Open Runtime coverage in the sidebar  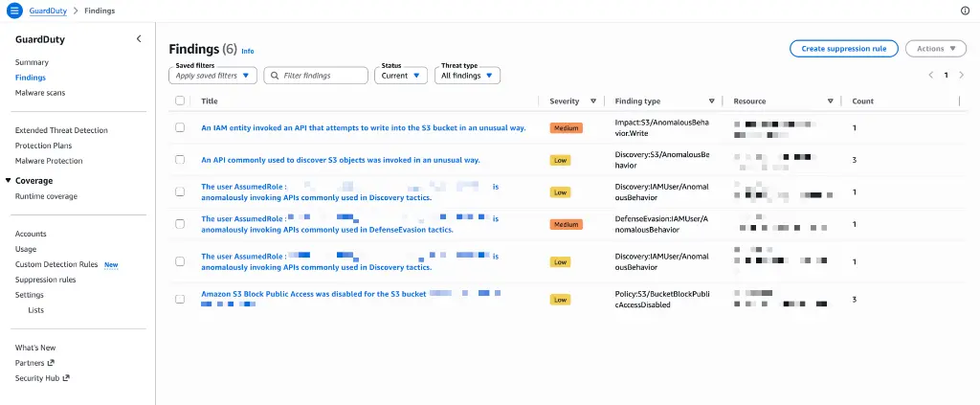[x=46, y=196]
